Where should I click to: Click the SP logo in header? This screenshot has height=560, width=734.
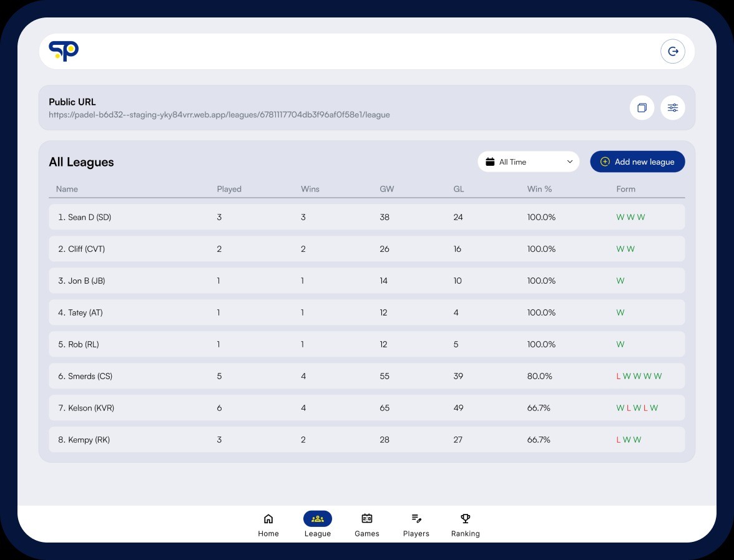point(64,51)
